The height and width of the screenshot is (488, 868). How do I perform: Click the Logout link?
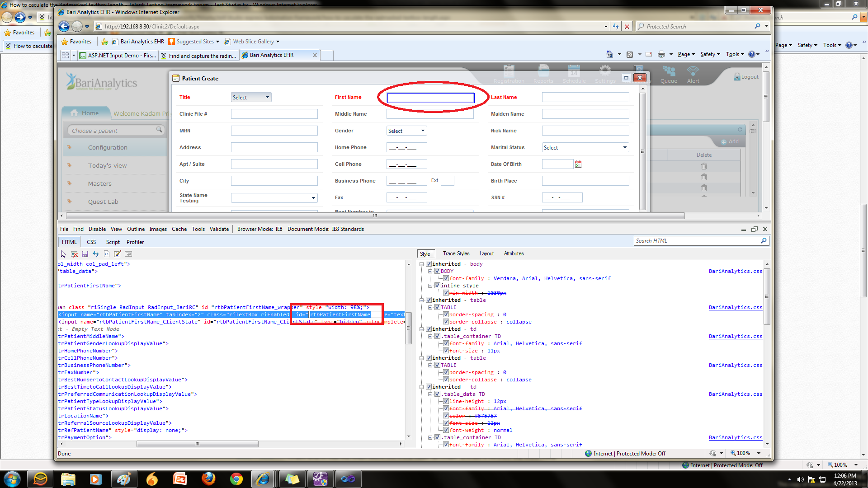click(750, 77)
